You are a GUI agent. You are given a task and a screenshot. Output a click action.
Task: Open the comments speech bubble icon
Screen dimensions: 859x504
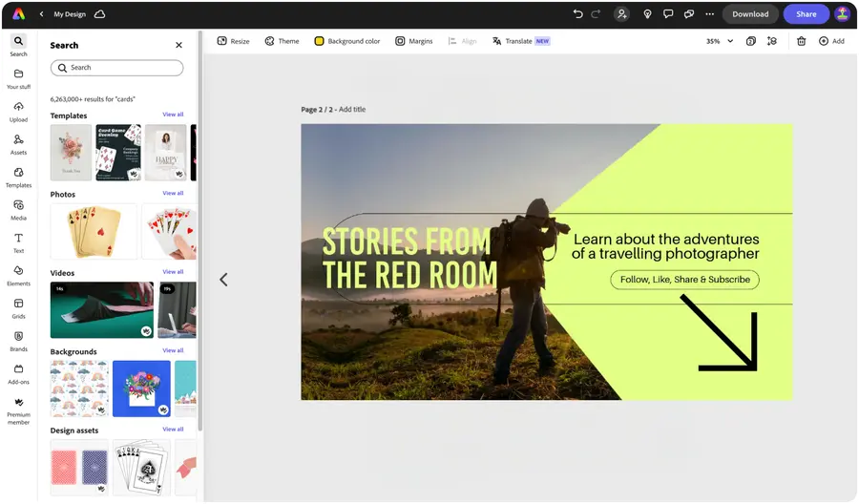pyautogui.click(x=667, y=14)
